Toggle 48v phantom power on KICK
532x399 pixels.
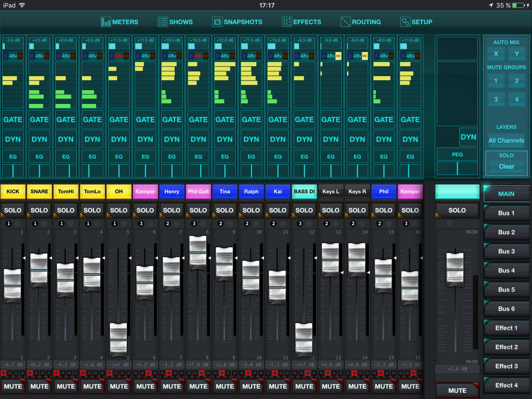tap(13, 56)
